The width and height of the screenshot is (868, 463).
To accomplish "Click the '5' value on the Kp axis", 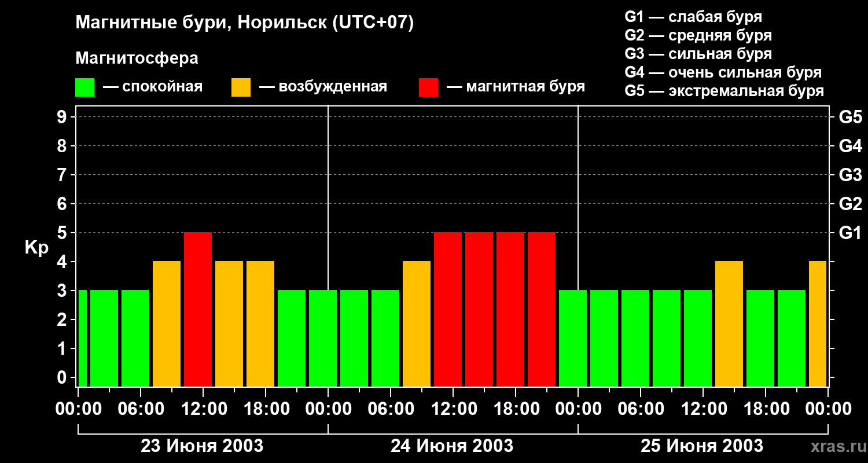I will pyautogui.click(x=63, y=233).
